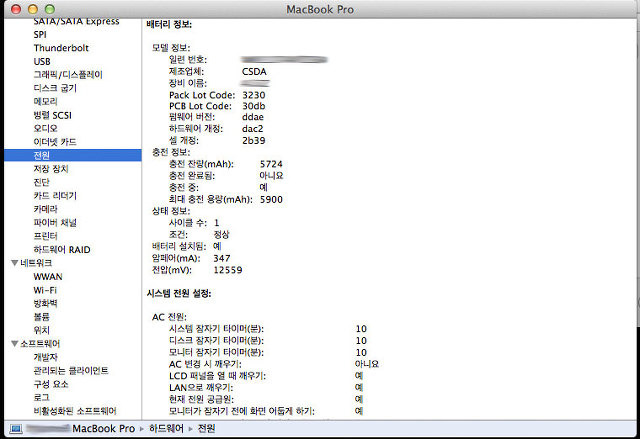Click the 소프트웨어 category label
The image size is (640, 439).
40,344
